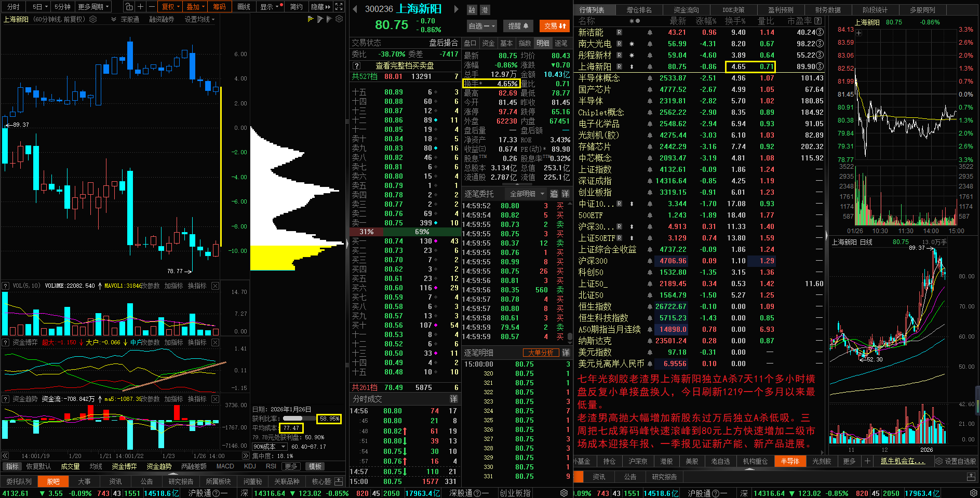The width and height of the screenshot is (980, 498).
Task: Open help icon next to 市盈率 column
Action: tap(818, 21)
